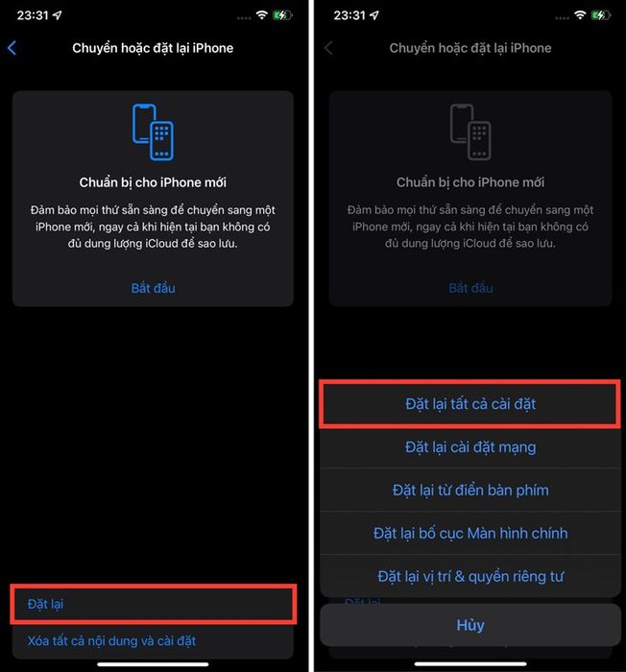Dismiss the sheet with Hủy

(470, 625)
